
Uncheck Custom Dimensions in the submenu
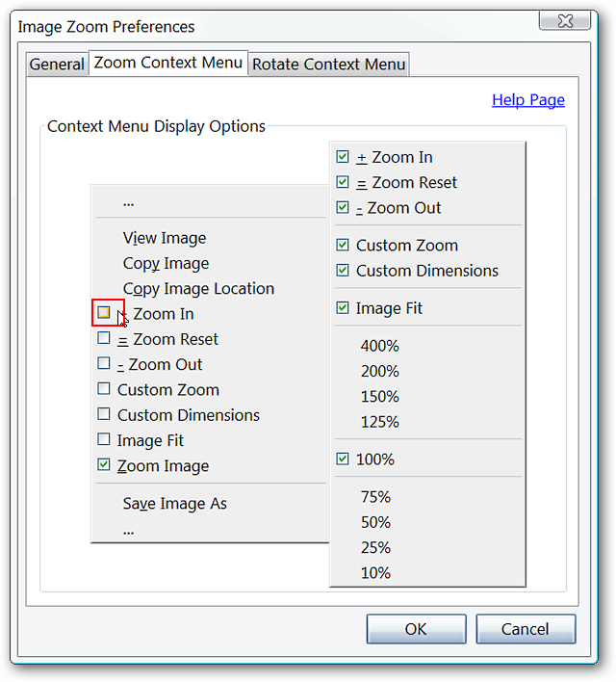pos(343,270)
